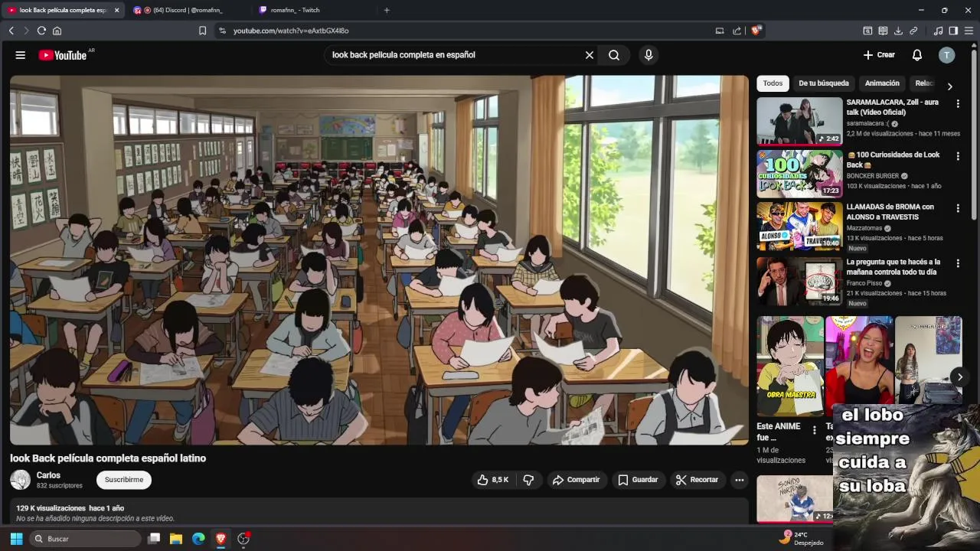The width and height of the screenshot is (980, 551).
Task: Click the Crear create button
Action: [x=879, y=55]
